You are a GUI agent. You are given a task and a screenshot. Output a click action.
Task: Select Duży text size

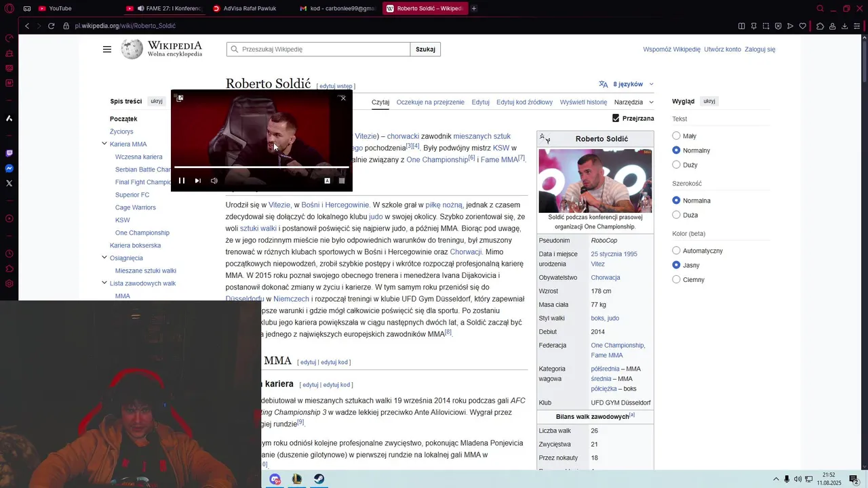click(x=676, y=165)
